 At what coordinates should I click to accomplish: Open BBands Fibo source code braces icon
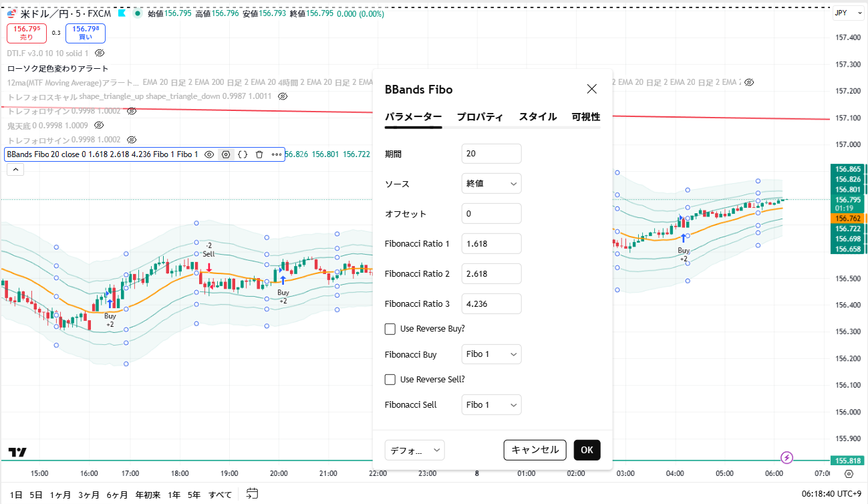(243, 154)
